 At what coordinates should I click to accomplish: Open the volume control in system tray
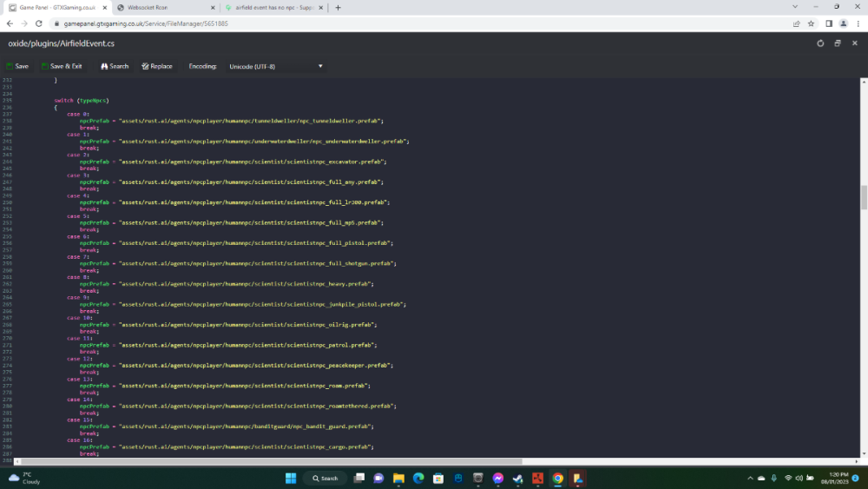click(x=799, y=478)
